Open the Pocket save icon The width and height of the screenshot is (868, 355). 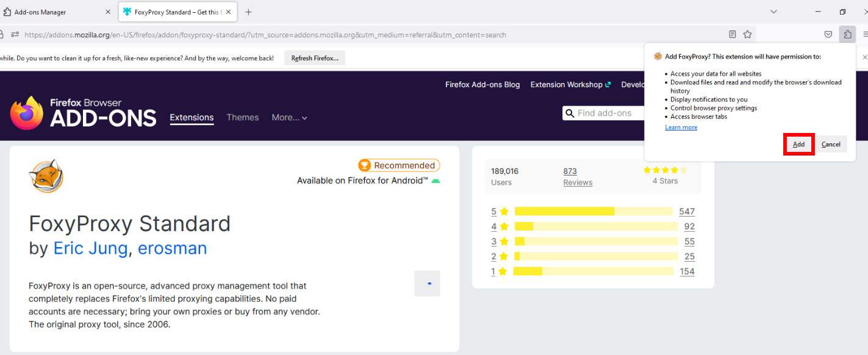pyautogui.click(x=828, y=35)
